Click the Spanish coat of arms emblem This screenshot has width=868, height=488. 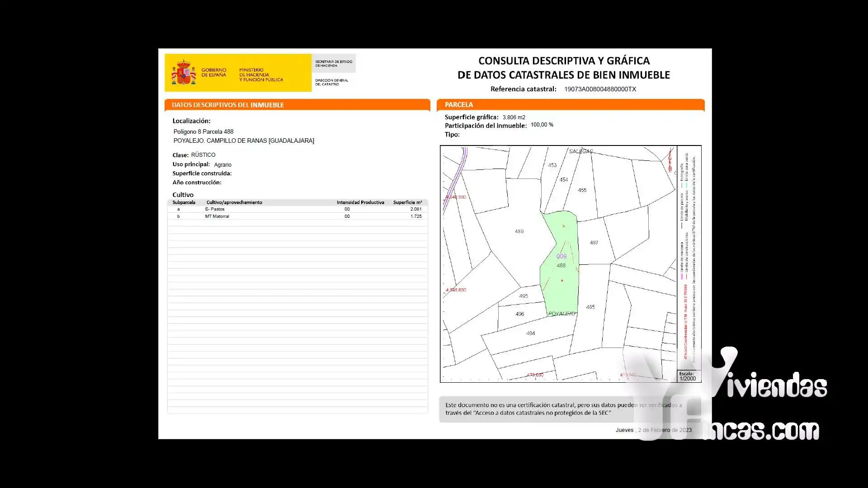click(184, 73)
